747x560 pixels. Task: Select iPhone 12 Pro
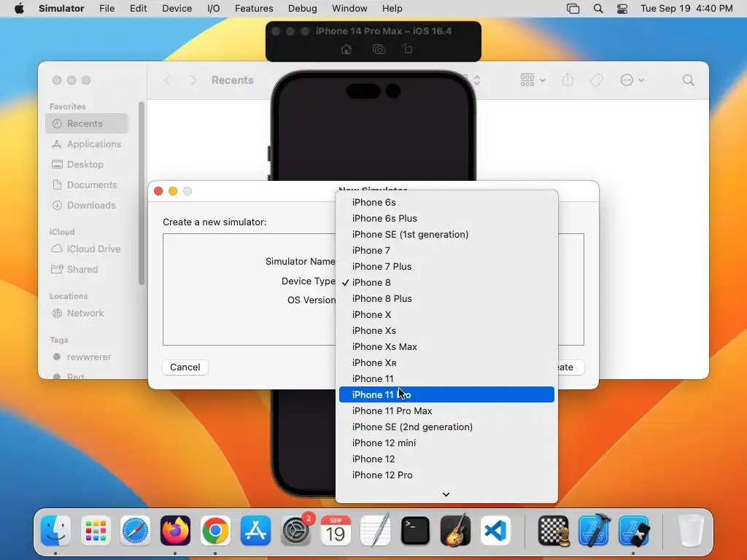446,475
